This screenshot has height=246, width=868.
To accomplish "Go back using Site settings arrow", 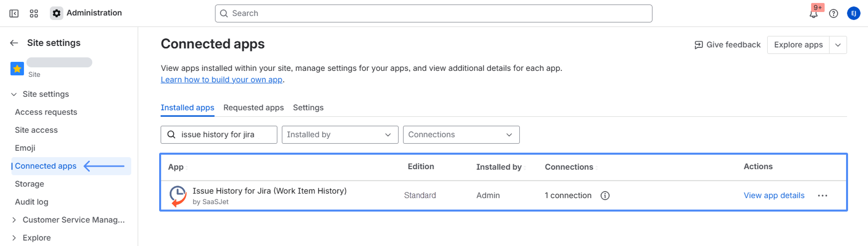I will point(14,43).
